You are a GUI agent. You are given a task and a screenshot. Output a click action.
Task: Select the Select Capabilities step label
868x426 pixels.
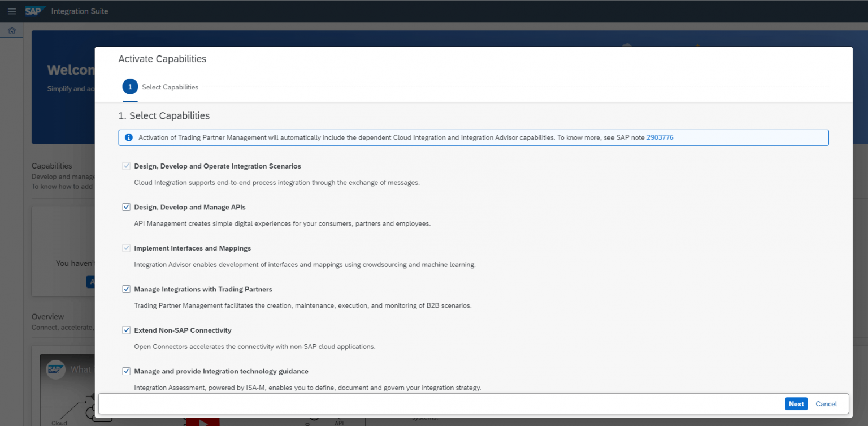coord(170,87)
